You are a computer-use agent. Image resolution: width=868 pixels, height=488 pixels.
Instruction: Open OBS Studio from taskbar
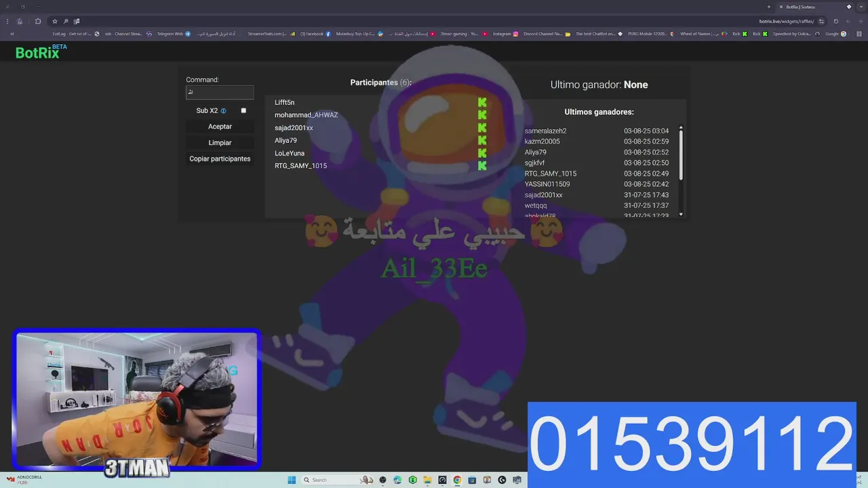click(382, 480)
